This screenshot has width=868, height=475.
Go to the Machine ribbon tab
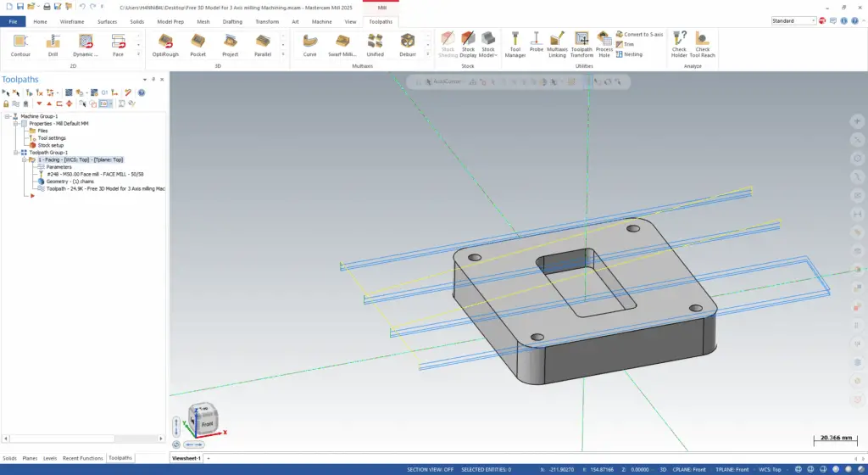(321, 21)
